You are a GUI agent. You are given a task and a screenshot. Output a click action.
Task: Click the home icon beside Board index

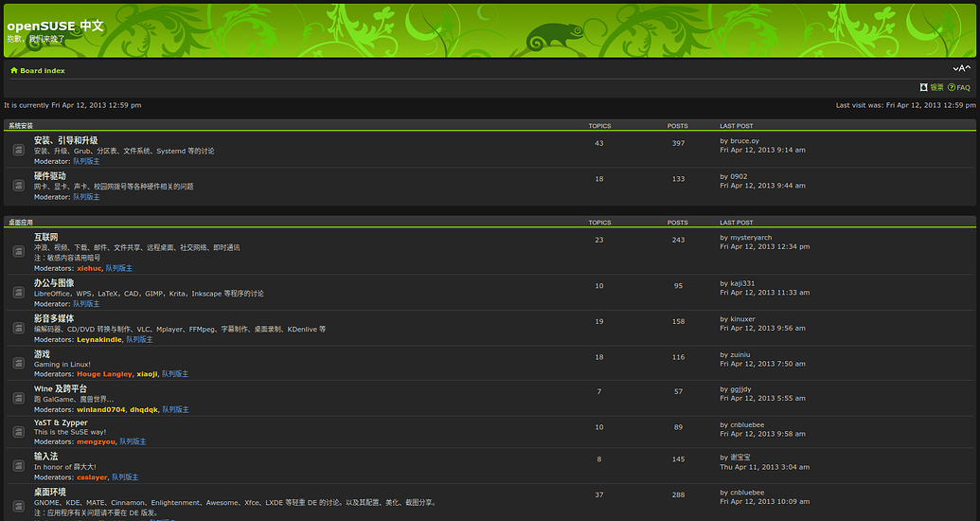(14, 71)
